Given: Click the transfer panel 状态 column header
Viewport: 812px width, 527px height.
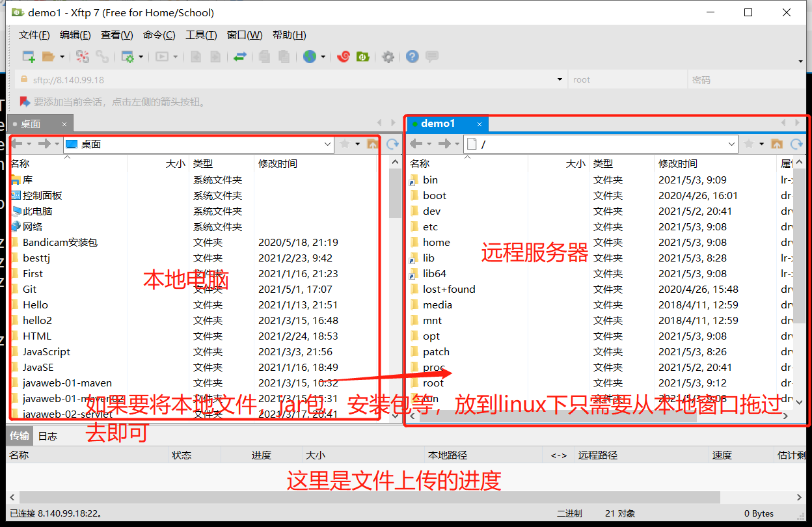Looking at the screenshot, I should pyautogui.click(x=182, y=455).
